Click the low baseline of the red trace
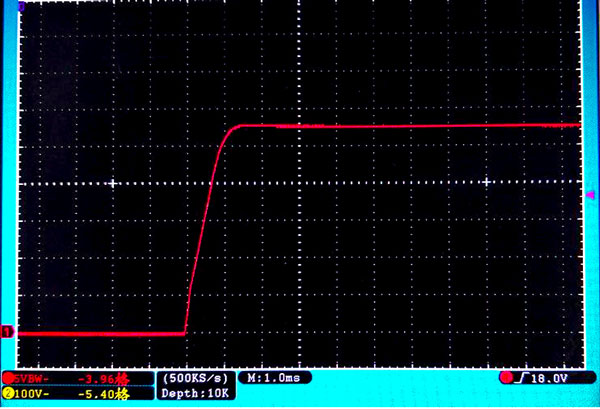 pyautogui.click(x=100, y=332)
